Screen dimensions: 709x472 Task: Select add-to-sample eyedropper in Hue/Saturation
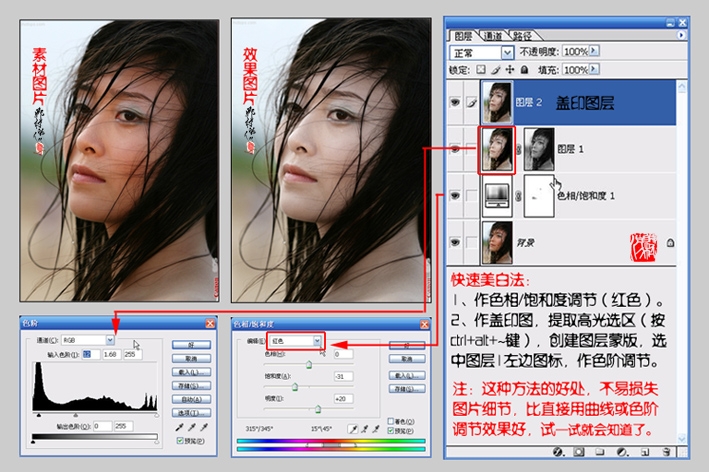(364, 429)
